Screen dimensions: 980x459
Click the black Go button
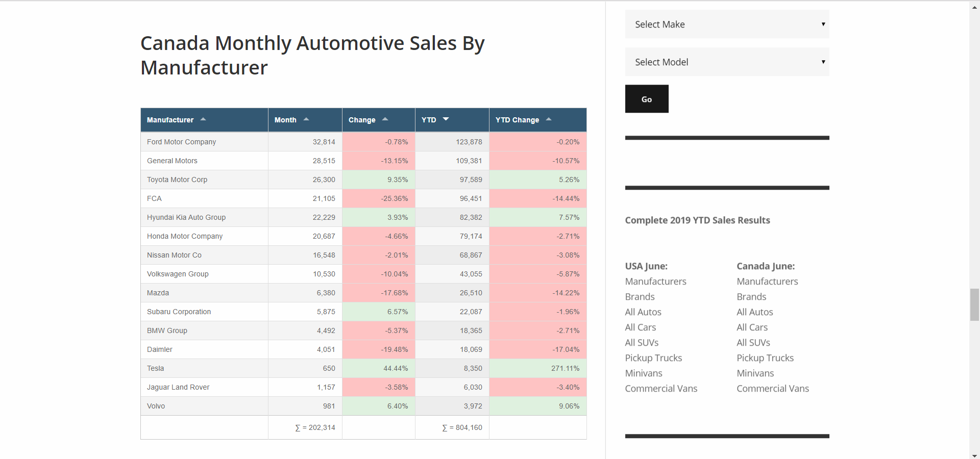coord(647,99)
